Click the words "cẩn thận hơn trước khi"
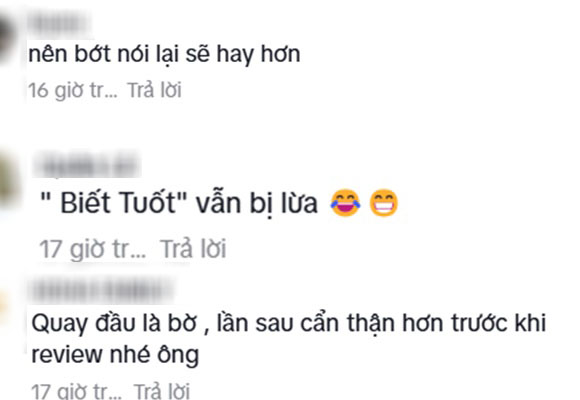This screenshot has height=400, width=580. tap(423, 323)
